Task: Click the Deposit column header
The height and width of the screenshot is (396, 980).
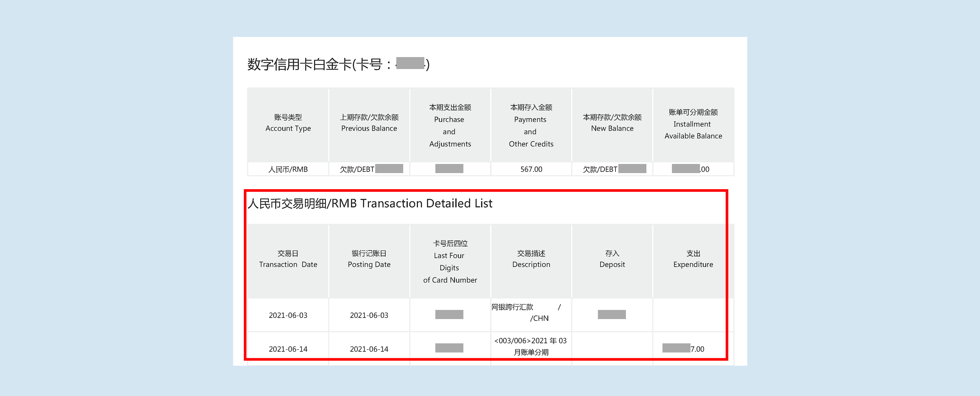Action: tap(612, 259)
